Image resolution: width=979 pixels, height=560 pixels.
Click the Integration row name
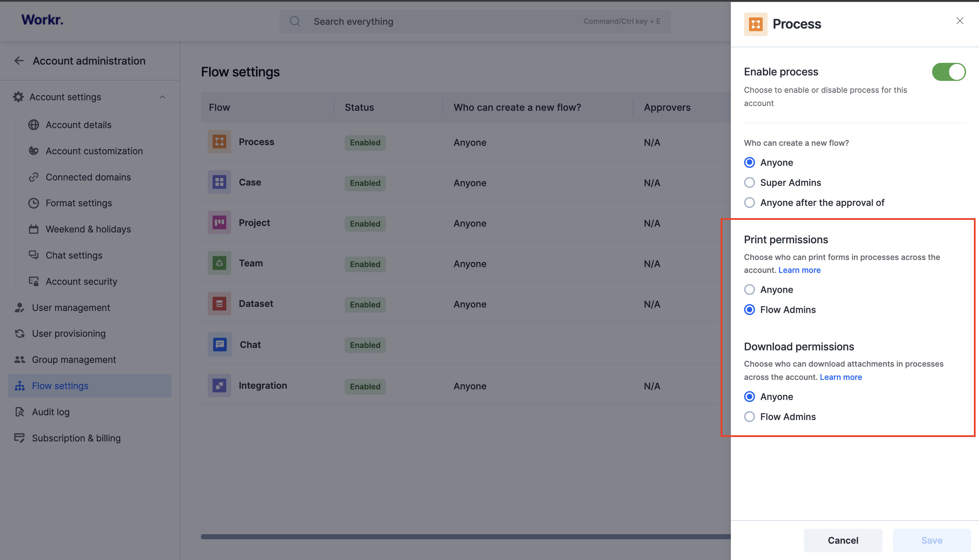(263, 385)
